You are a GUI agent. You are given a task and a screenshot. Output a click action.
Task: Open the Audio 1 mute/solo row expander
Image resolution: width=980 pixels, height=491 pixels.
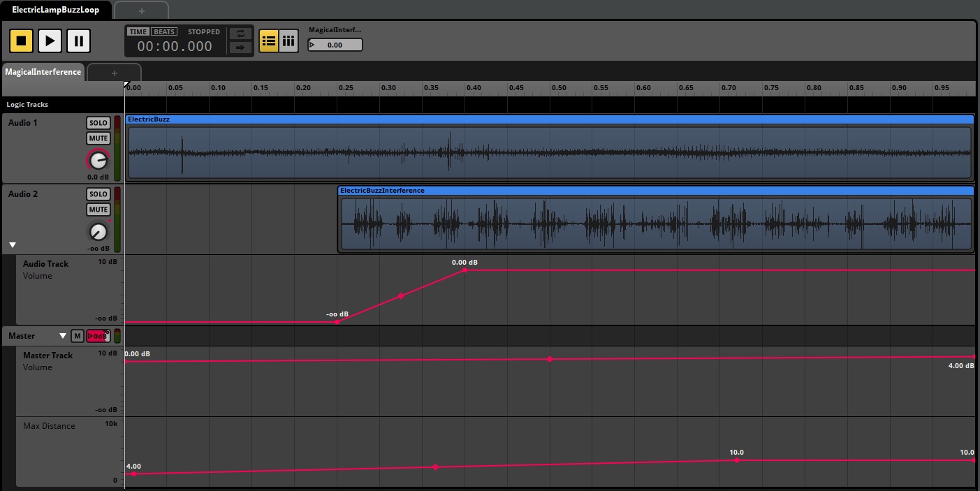tap(12, 173)
